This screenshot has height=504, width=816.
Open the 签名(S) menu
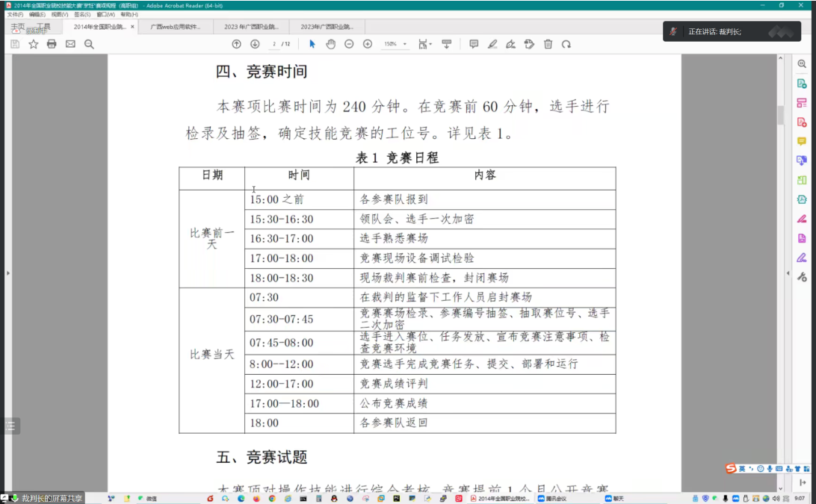[81, 15]
